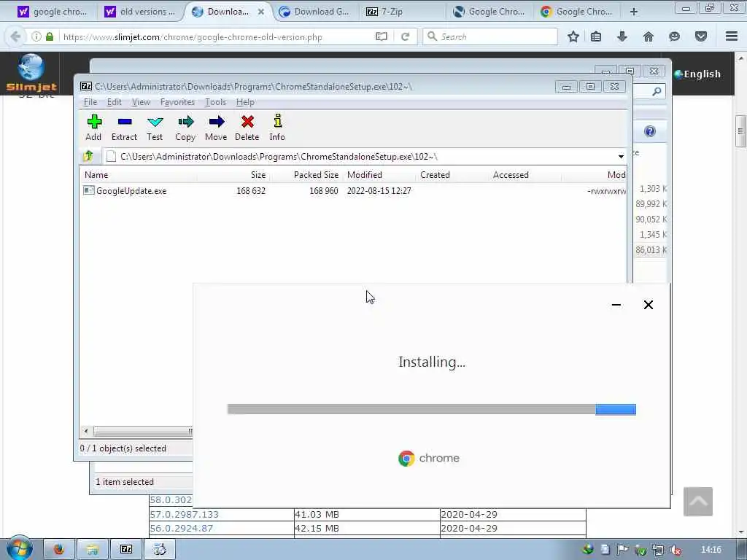Click the Extract tool in 7-Zip
The width and height of the screenshot is (747, 560).
click(124, 128)
